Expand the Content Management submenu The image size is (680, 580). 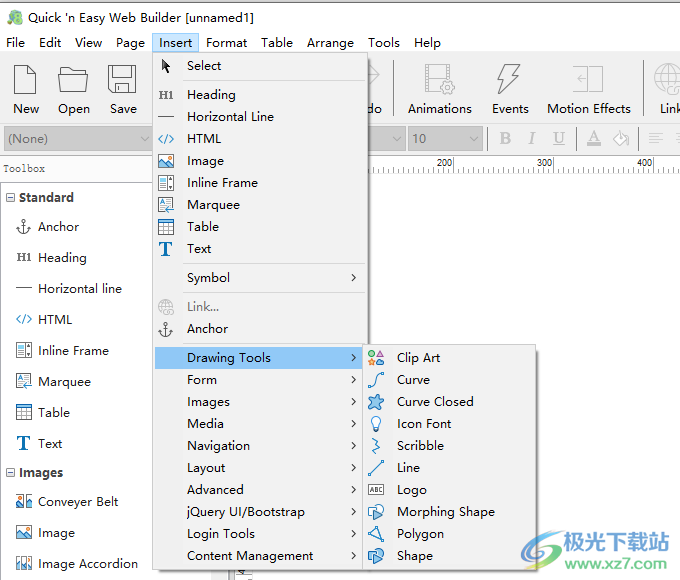tap(260, 556)
